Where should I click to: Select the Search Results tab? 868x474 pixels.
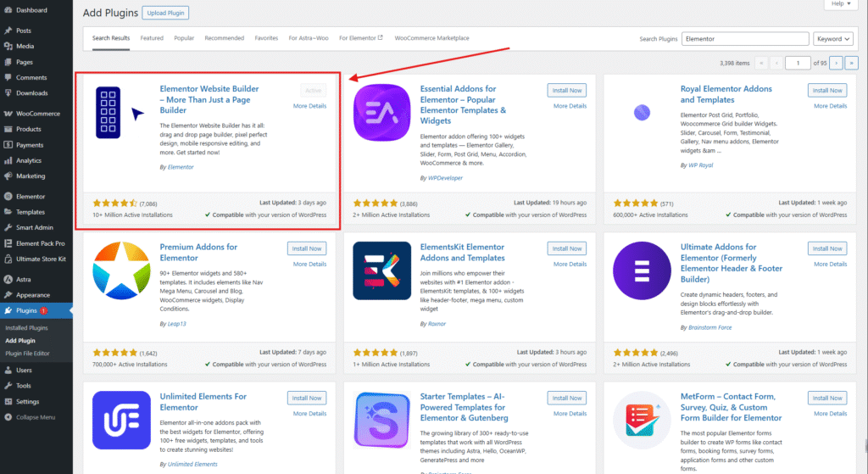(111, 38)
